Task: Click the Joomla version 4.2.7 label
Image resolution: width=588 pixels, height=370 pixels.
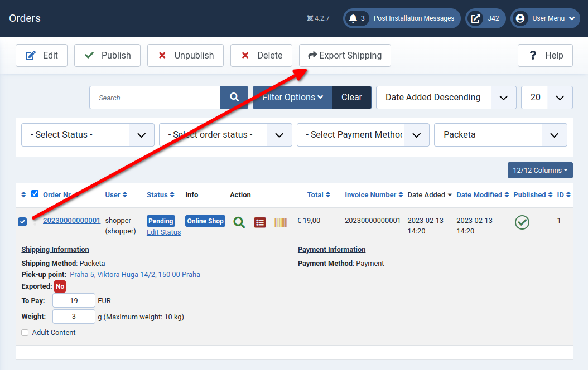Action: (318, 18)
